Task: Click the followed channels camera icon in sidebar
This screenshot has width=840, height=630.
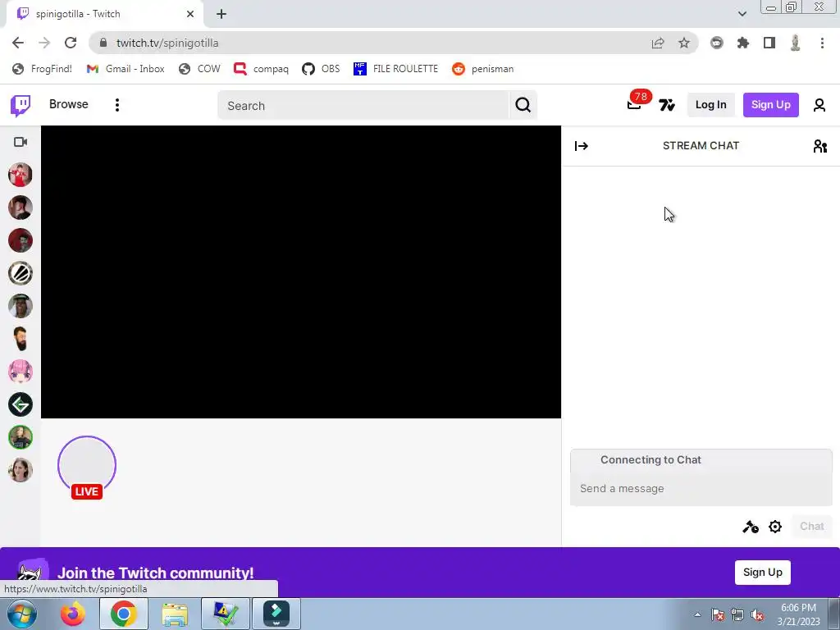Action: coord(21,142)
